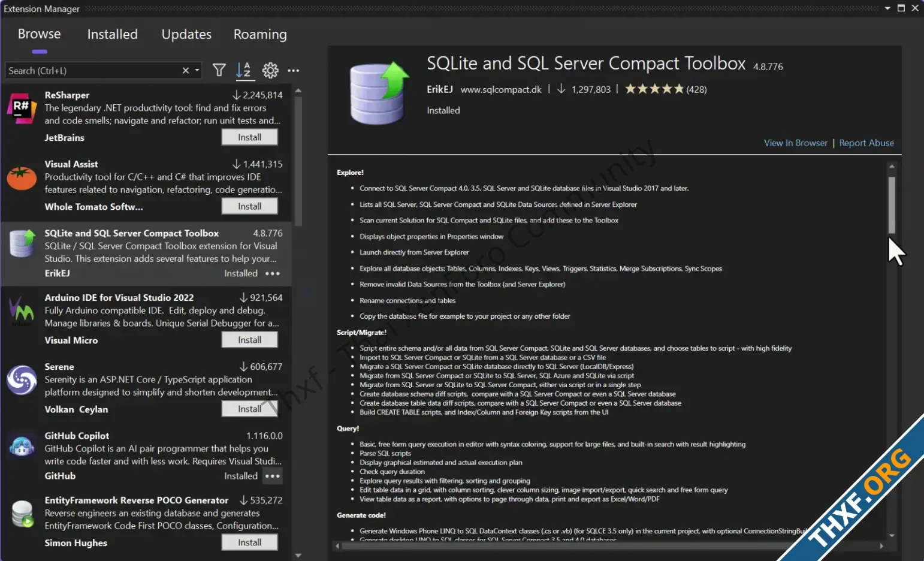The height and width of the screenshot is (561, 924).
Task: Open View In Browser link
Action: 795,143
